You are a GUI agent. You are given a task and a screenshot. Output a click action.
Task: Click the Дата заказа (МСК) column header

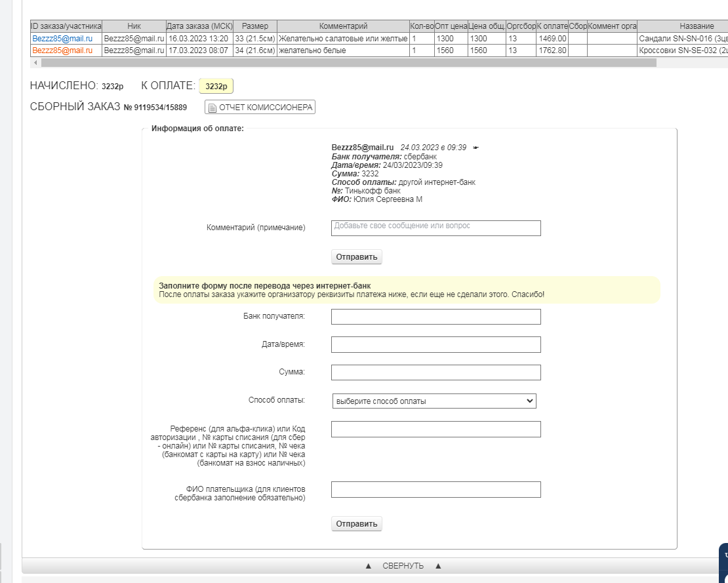(x=199, y=26)
